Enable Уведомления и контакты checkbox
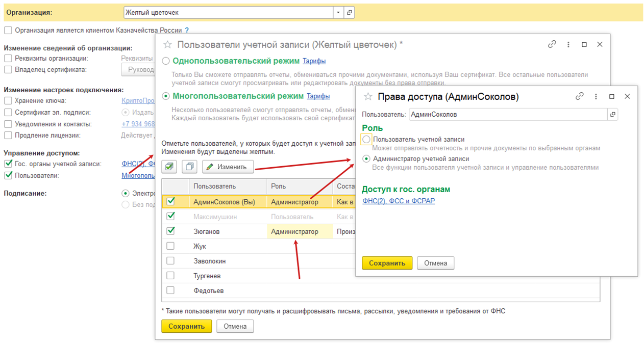The height and width of the screenshot is (345, 644). click(x=8, y=124)
